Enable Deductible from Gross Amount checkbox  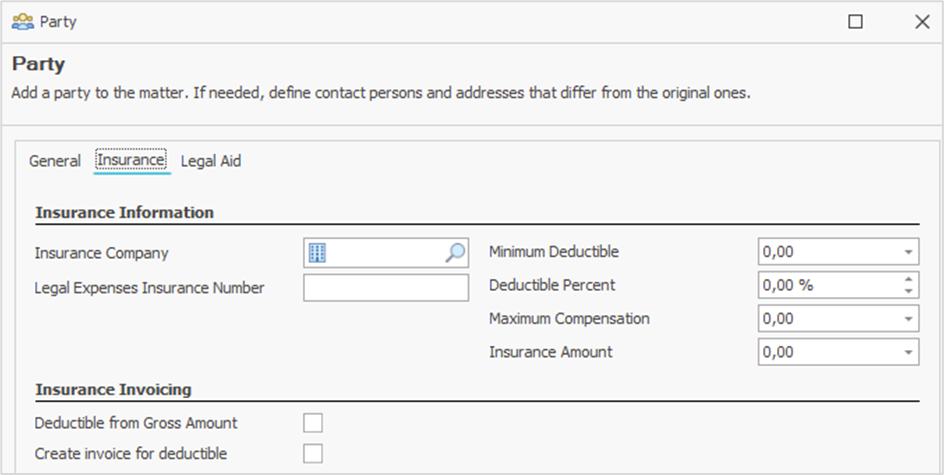(x=313, y=423)
